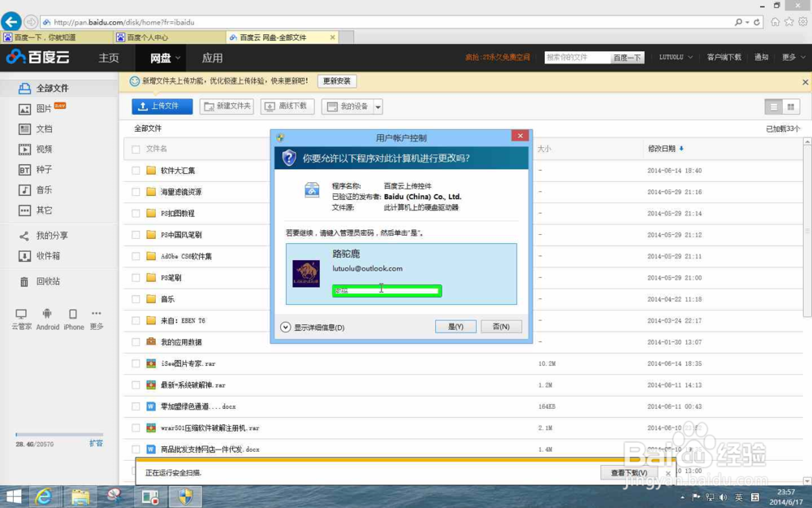The image size is (812, 508).
Task: Click the Windows Start button
Action: tap(14, 497)
